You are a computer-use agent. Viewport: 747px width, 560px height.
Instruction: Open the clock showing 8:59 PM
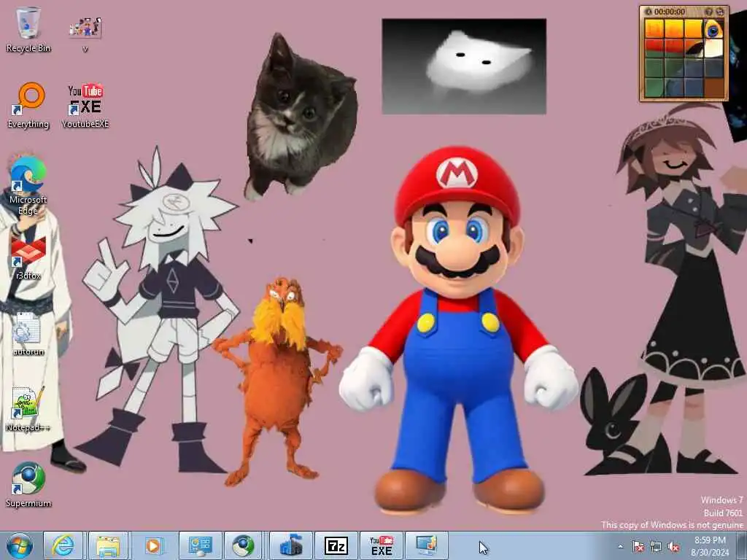[710, 546]
